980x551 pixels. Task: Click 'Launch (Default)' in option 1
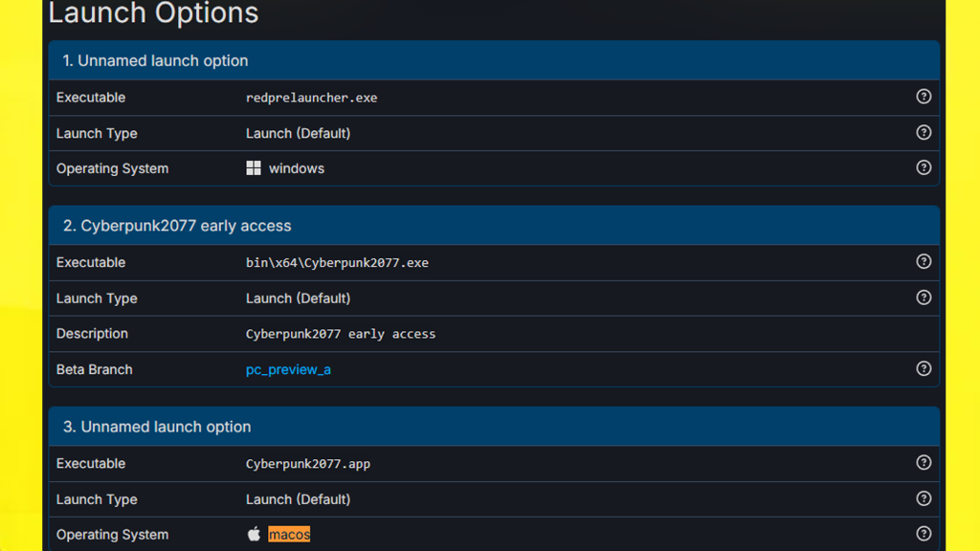coord(299,133)
